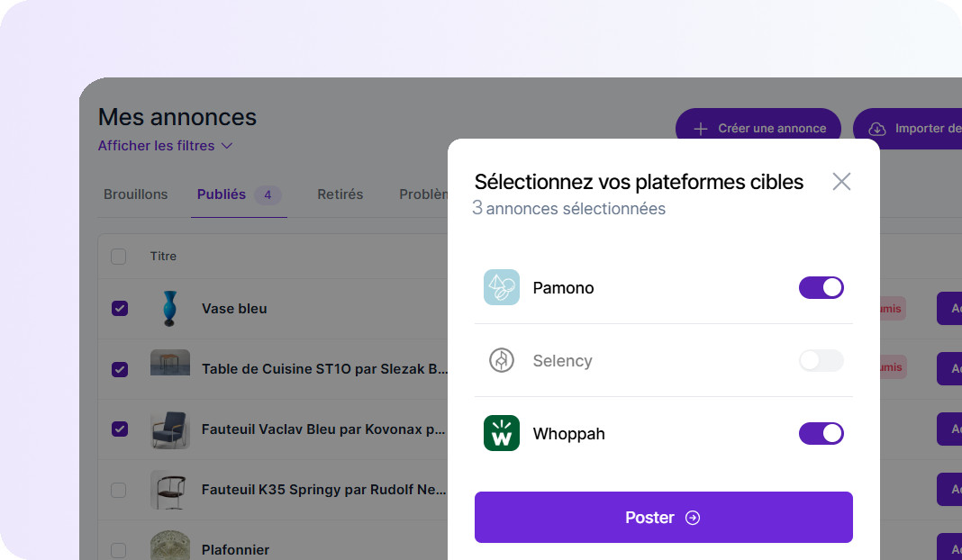Check the Fauteuil K35 Springy checkbox
962x560 pixels.
[119, 490]
